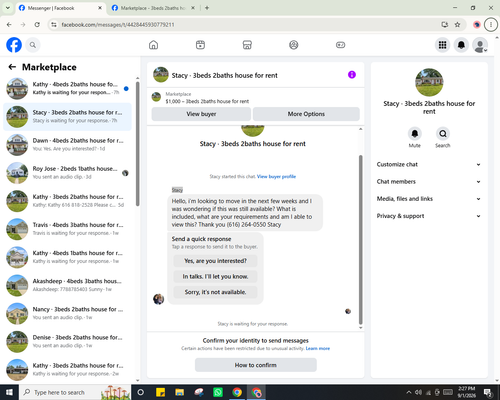
Task: Open the Facebook logo home link
Action: pos(14,45)
